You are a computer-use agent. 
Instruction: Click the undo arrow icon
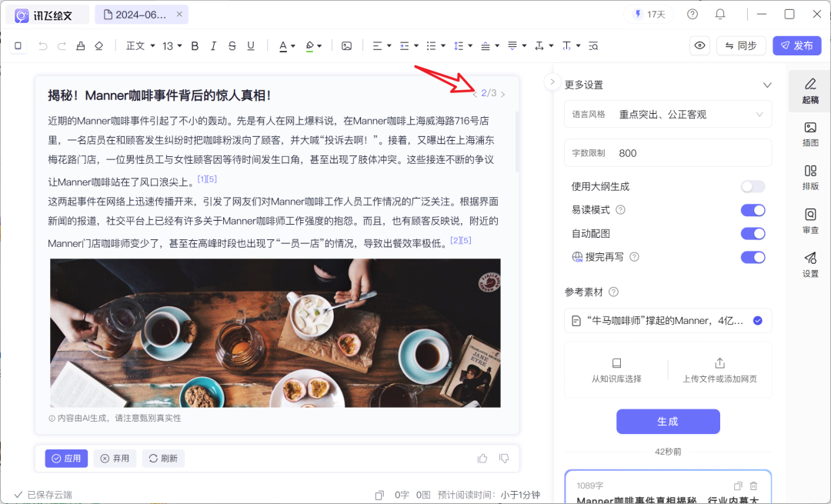[x=43, y=46]
